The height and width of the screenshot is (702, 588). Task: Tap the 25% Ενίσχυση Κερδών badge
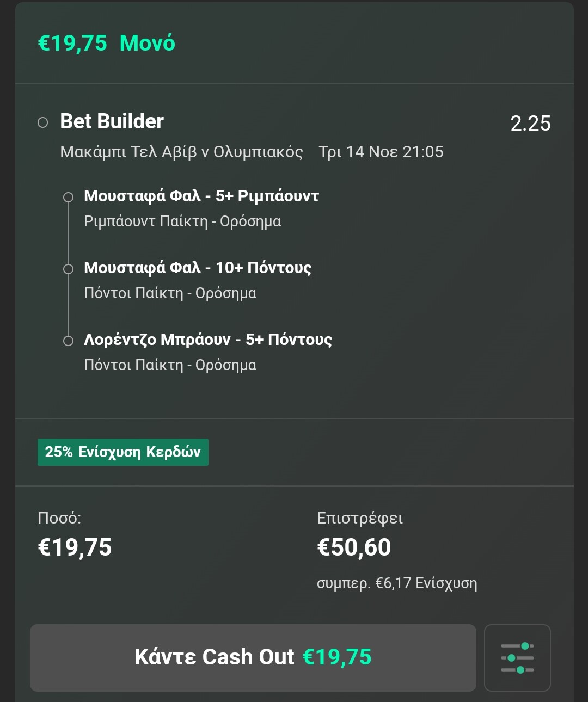tap(123, 452)
